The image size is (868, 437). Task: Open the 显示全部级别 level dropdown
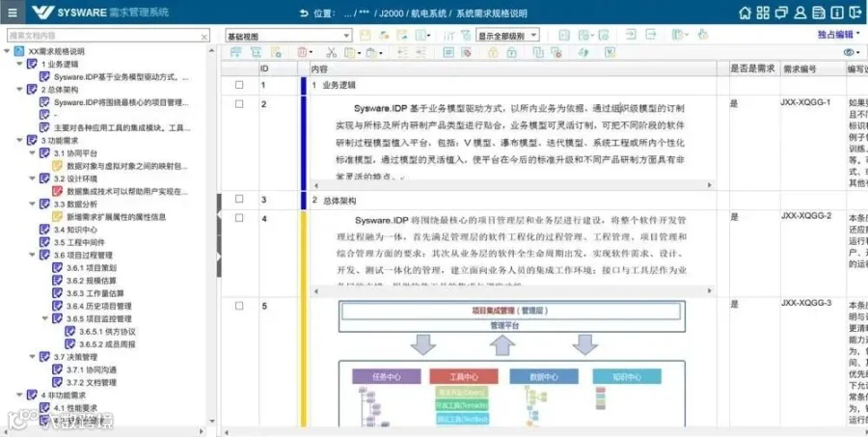507,36
